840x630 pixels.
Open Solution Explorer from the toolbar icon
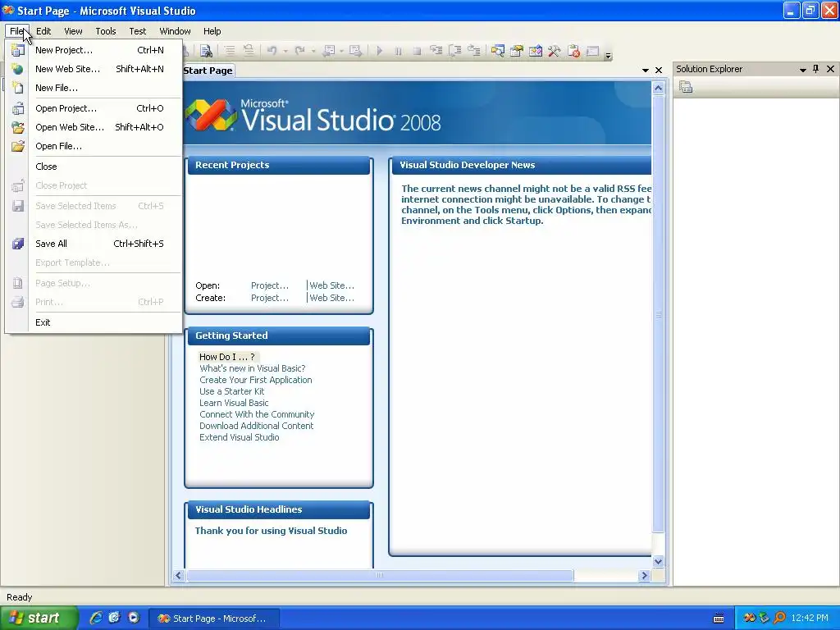tap(498, 51)
